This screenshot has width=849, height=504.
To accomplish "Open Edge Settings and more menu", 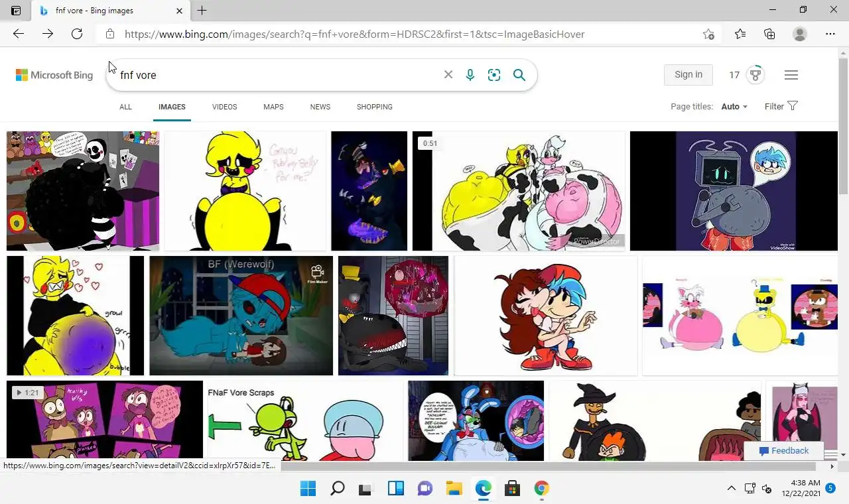I will (830, 34).
